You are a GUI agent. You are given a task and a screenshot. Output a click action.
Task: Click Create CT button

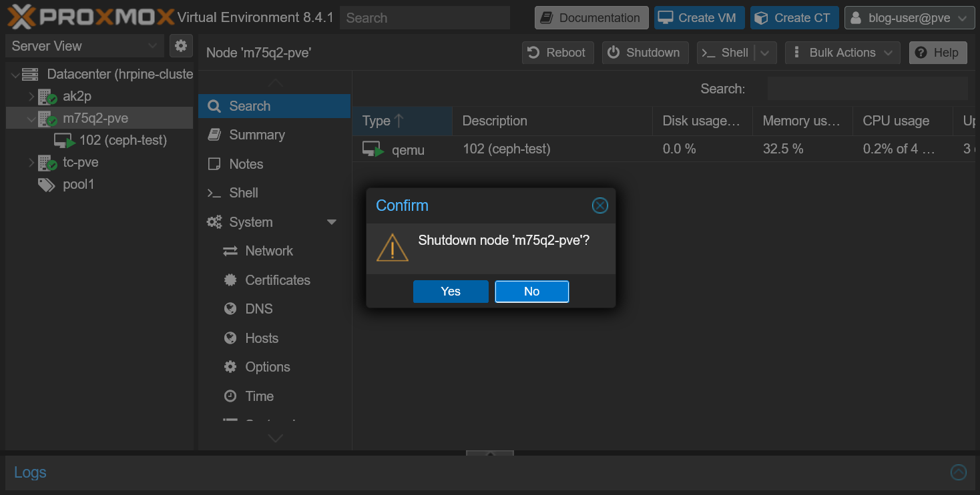tap(794, 18)
